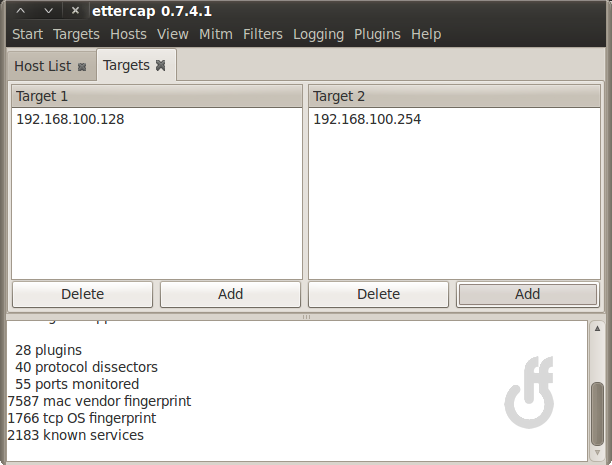Open the Filters menu
Screen dimensions: 612x465
[x=262, y=34]
